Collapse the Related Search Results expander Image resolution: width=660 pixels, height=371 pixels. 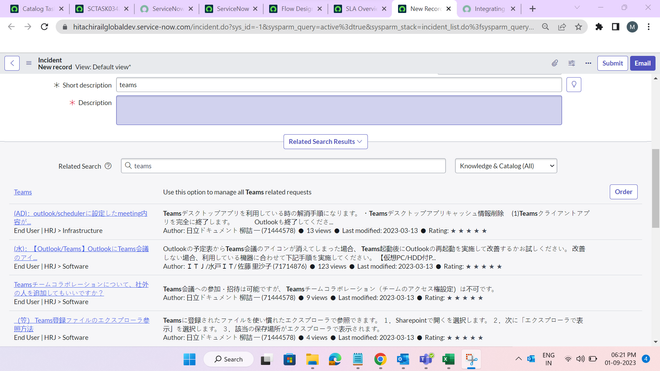(325, 141)
